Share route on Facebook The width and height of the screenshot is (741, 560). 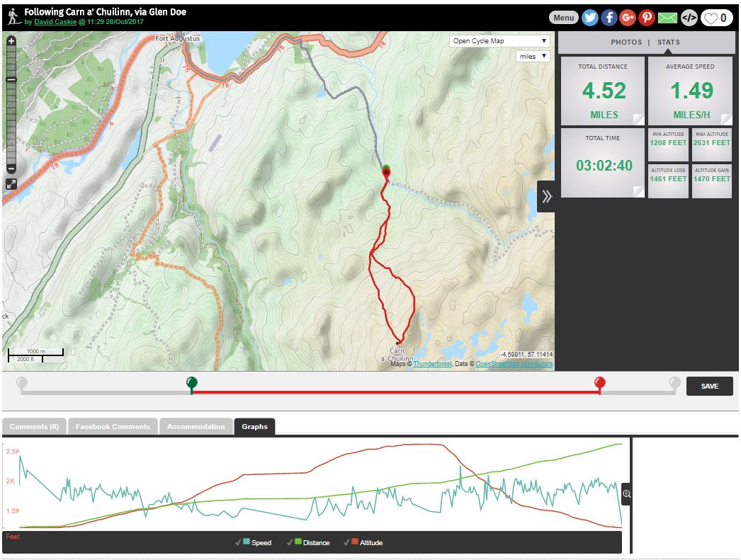point(609,18)
